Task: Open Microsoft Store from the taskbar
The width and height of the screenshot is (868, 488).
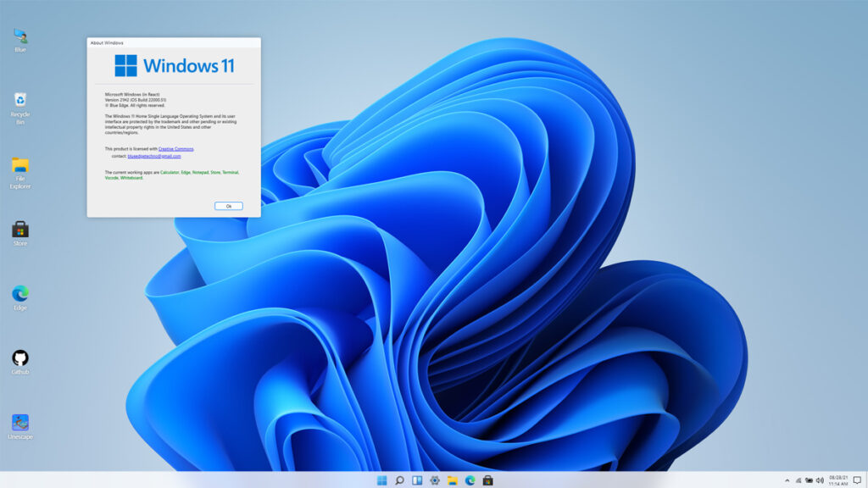Action: point(487,480)
